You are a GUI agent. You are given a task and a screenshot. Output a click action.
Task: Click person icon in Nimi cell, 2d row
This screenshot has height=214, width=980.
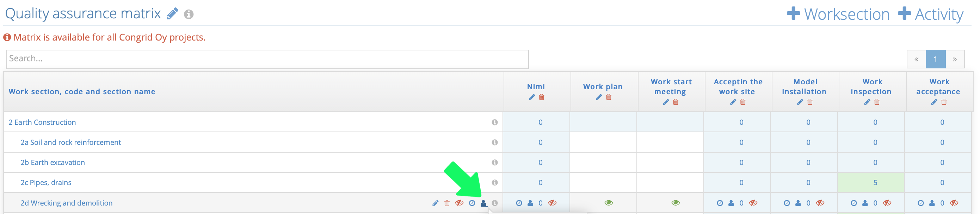[x=530, y=203]
